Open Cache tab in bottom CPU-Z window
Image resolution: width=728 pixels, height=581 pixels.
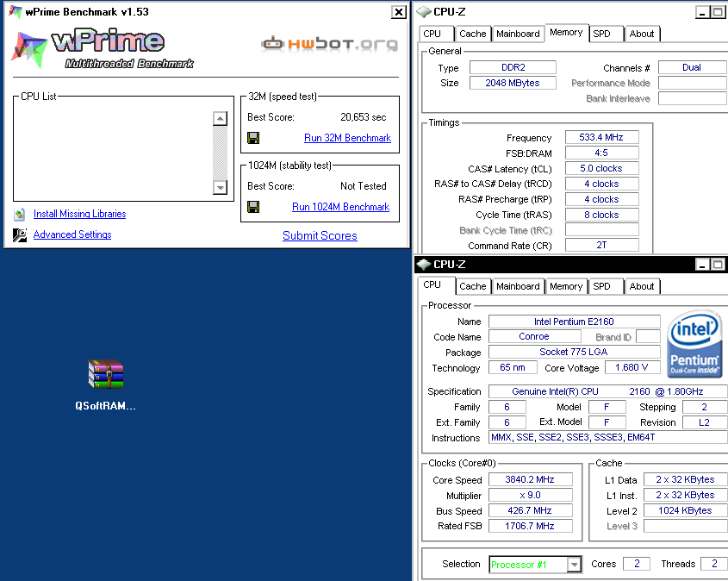coord(473,286)
